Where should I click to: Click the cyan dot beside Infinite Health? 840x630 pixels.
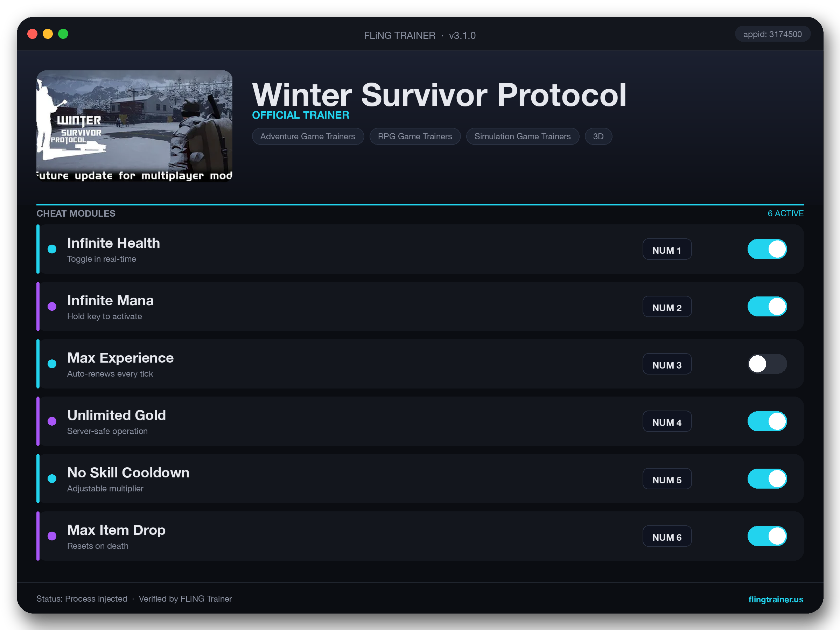click(x=52, y=249)
